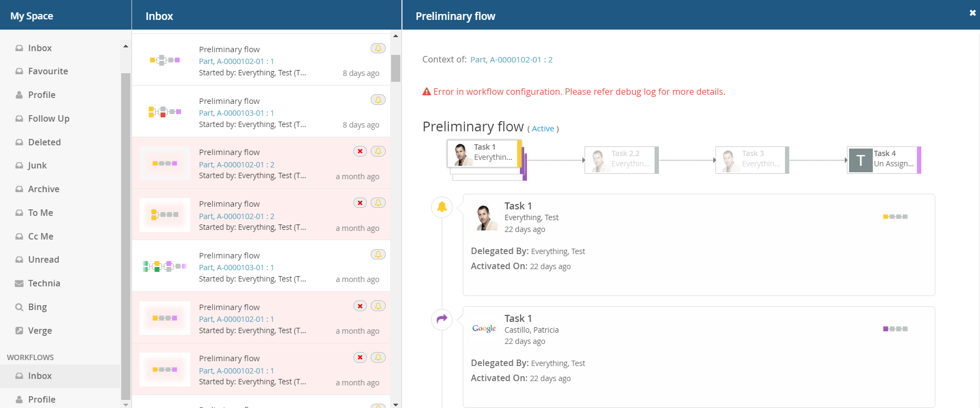Open the Verge external link item
Viewport: 980px width, 408px height.
tap(40, 330)
